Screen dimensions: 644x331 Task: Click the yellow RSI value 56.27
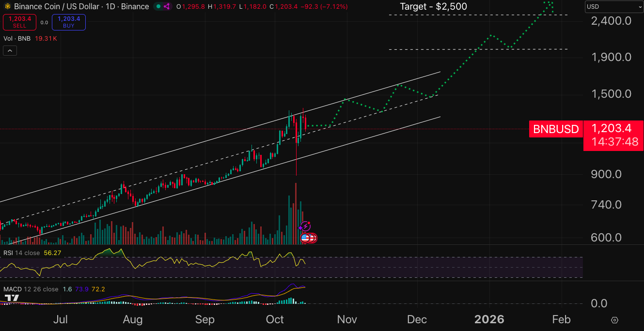coord(53,253)
